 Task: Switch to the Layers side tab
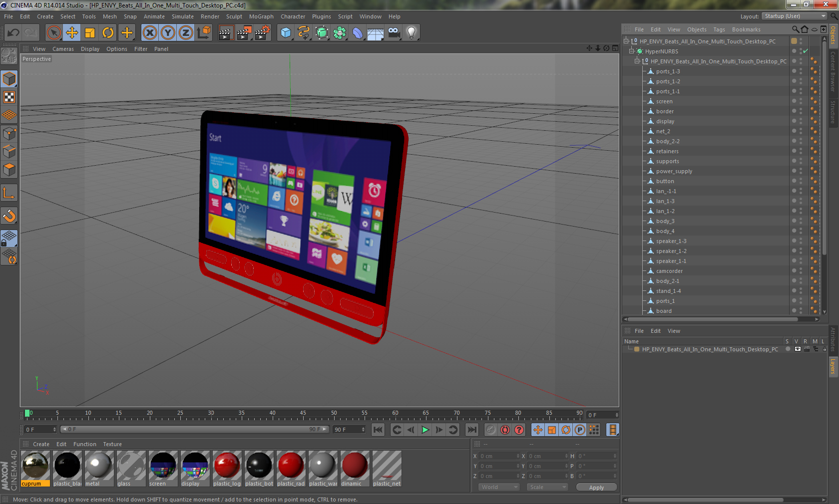point(833,366)
